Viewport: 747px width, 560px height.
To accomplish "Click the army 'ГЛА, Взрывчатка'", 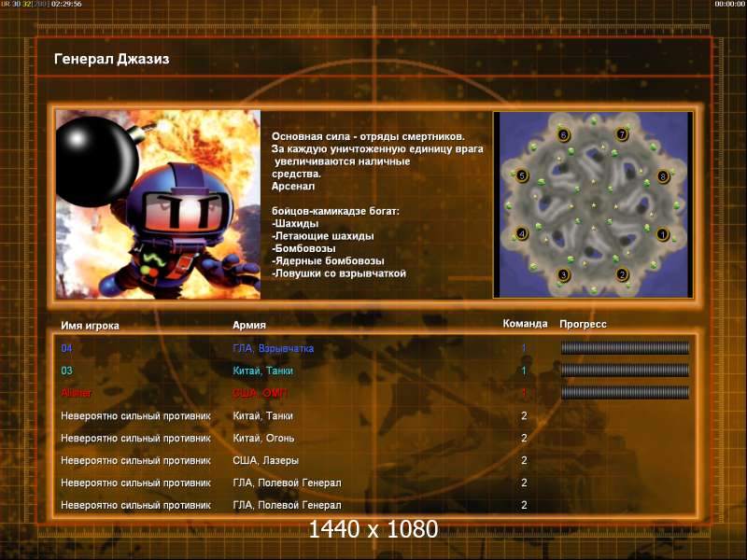I will [x=273, y=348].
